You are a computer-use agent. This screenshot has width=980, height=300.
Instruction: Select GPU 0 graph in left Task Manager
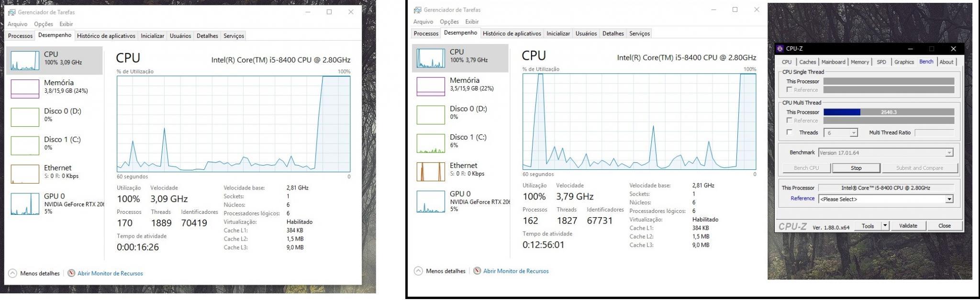coord(25,203)
